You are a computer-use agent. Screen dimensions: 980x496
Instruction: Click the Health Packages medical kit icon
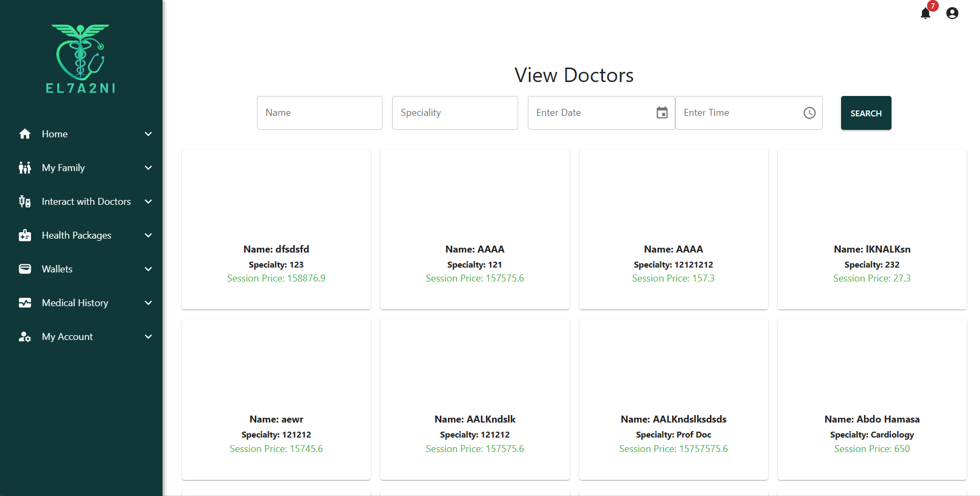(25, 235)
